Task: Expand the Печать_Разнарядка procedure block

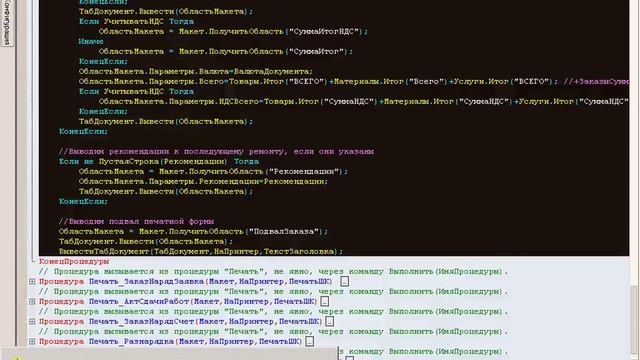Action: [x=32, y=342]
